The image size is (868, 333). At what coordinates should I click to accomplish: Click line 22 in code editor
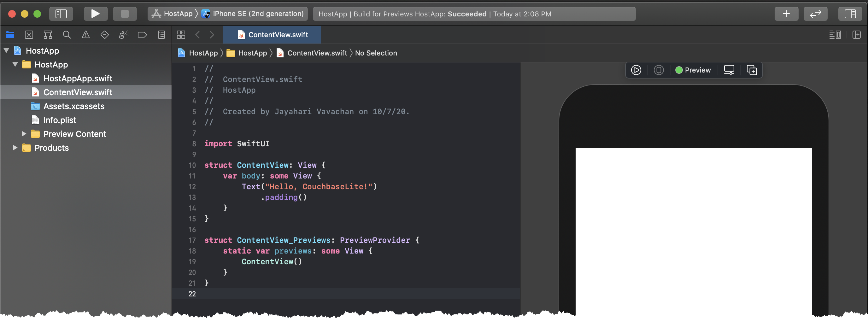337,294
